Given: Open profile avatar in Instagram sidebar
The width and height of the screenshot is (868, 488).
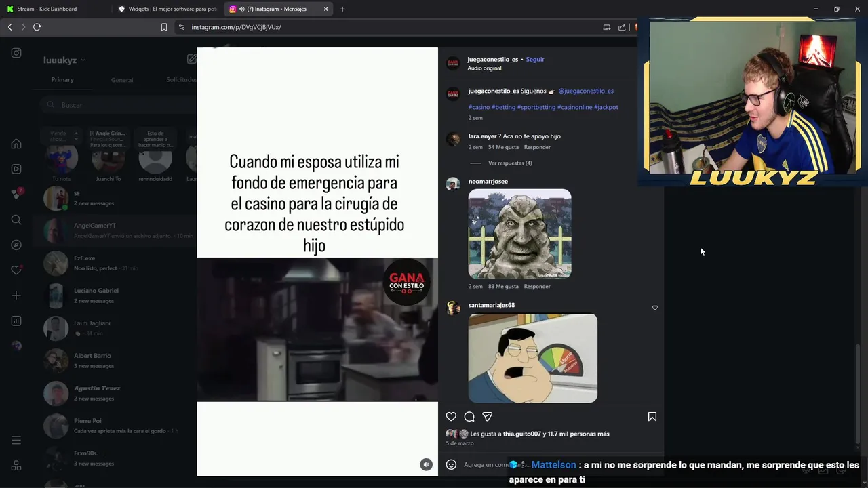Looking at the screenshot, I should point(16,346).
